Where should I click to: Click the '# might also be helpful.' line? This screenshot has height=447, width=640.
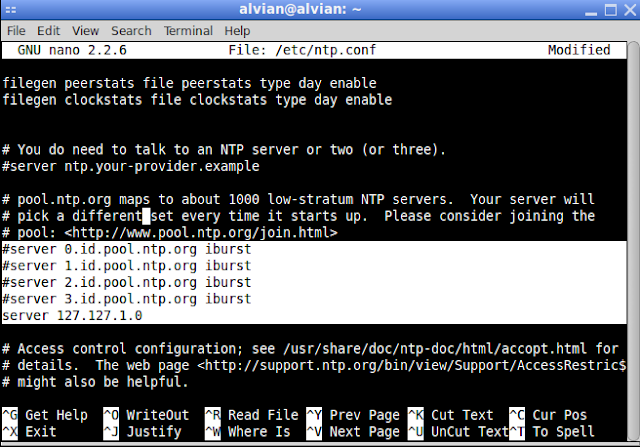(x=95, y=382)
